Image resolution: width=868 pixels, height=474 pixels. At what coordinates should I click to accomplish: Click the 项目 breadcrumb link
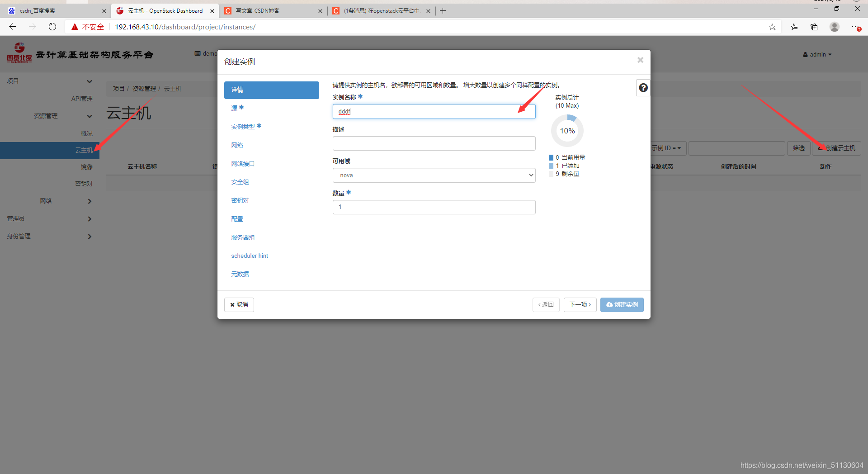coord(119,89)
